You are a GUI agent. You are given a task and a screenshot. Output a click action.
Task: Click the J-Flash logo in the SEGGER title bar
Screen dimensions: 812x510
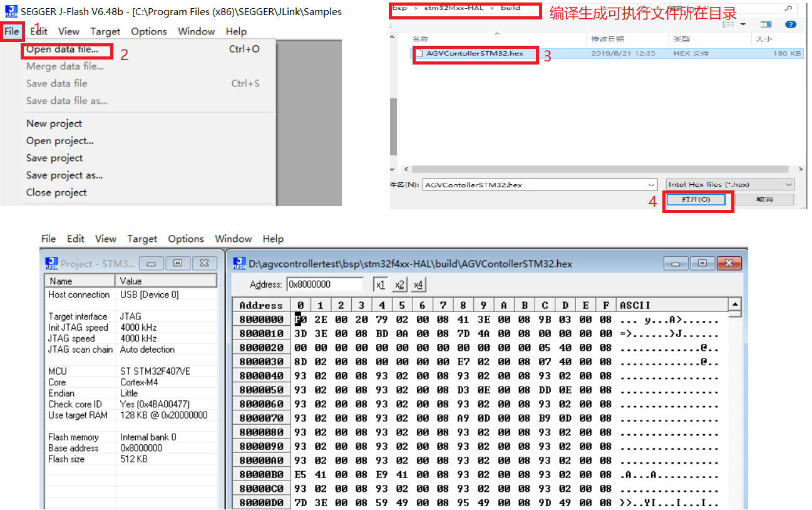tap(11, 11)
